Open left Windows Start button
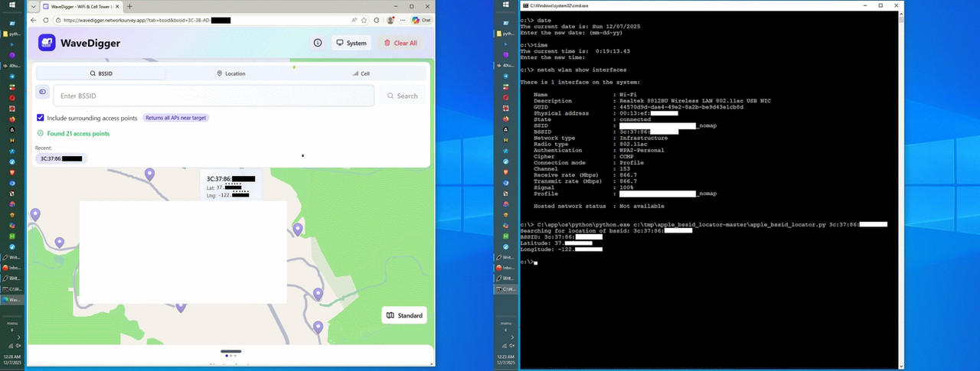 point(13,5)
